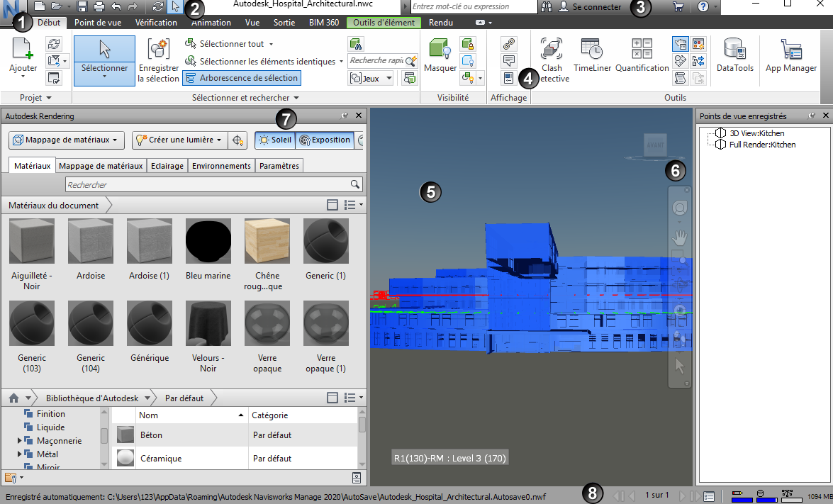Viewport: 833px width, 504px height.
Task: Open the Quantification tool
Action: point(642,55)
